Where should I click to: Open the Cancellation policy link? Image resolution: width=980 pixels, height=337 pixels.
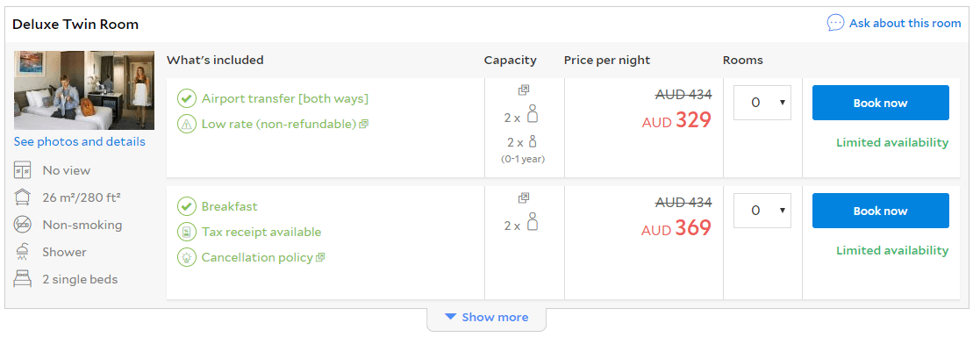pyautogui.click(x=257, y=258)
